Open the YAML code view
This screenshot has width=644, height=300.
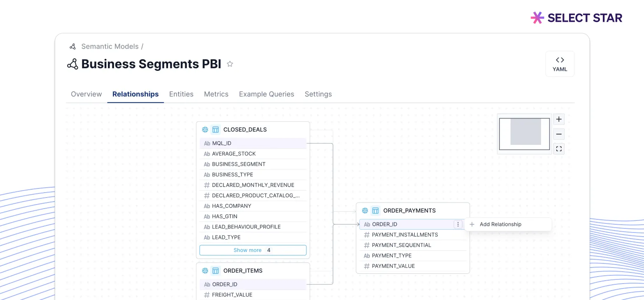560,64
